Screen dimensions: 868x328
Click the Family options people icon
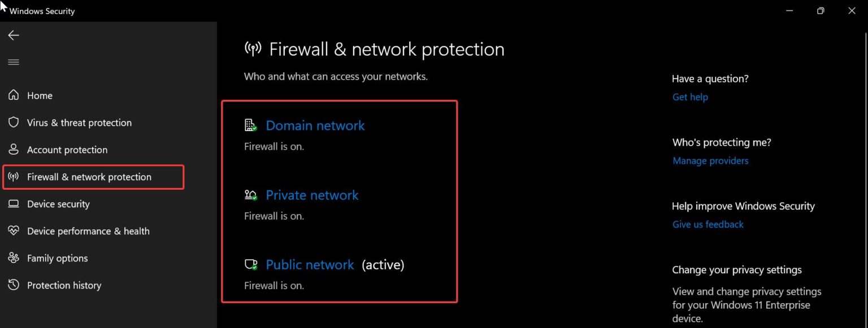(14, 258)
